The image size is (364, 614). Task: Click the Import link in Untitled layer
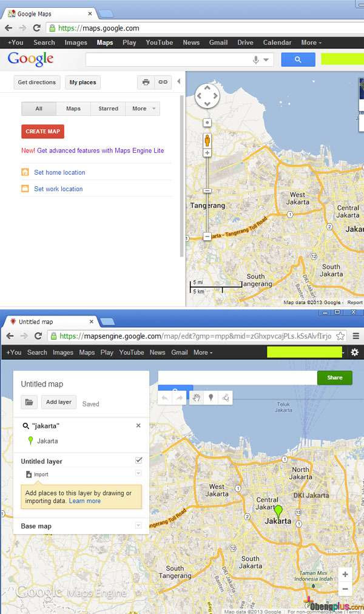tap(37, 474)
